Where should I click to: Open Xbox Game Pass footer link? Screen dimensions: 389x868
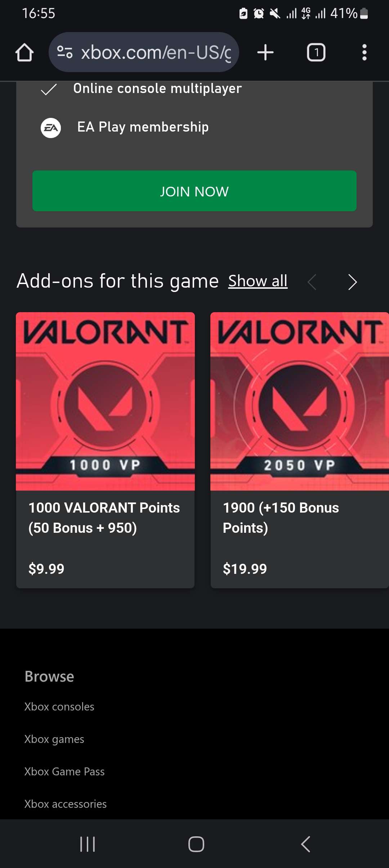tap(64, 771)
